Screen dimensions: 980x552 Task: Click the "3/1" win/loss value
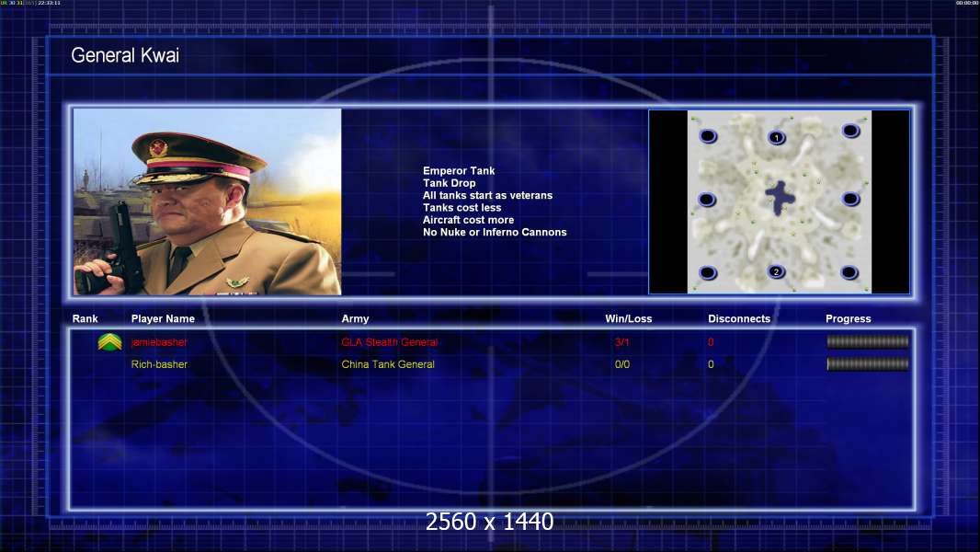click(x=621, y=342)
